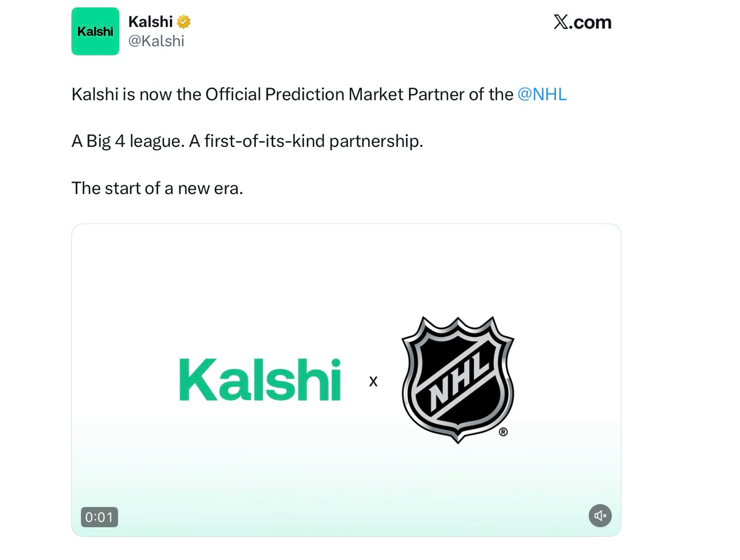This screenshot has height=560, width=740.
Task: Click the 0:01 video timestamp badge
Action: 99,517
